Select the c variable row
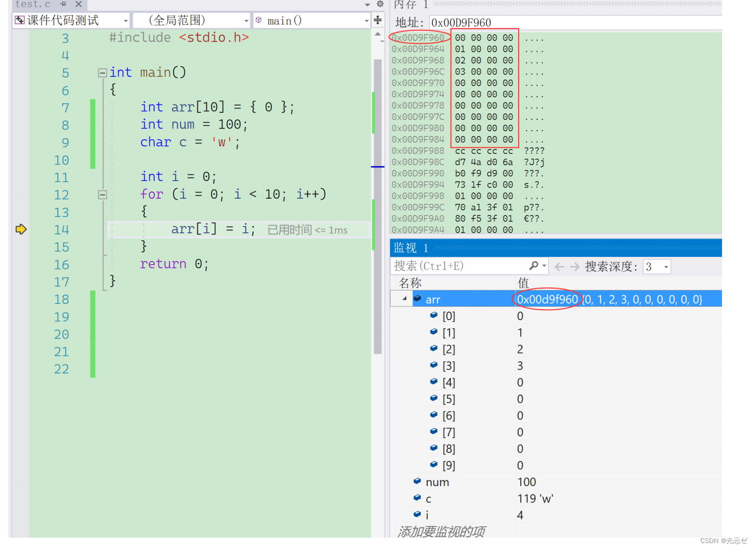Viewport: 756px width, 549px height. click(556, 498)
